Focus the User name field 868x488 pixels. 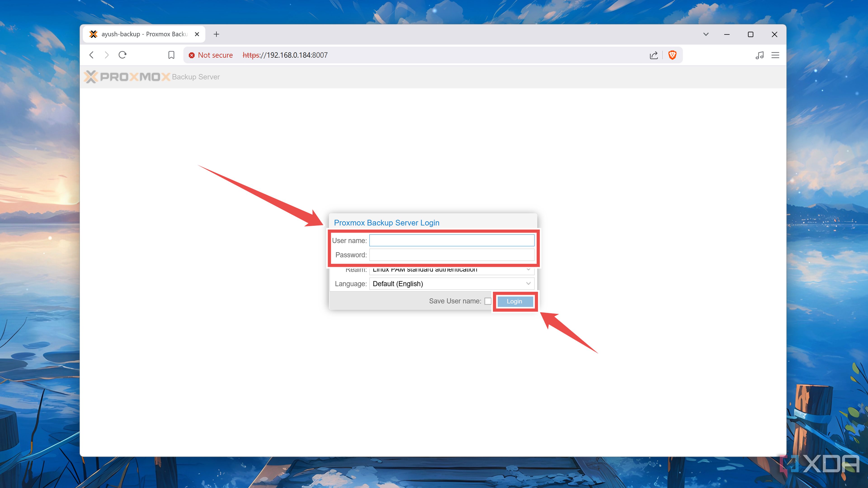[x=452, y=240]
